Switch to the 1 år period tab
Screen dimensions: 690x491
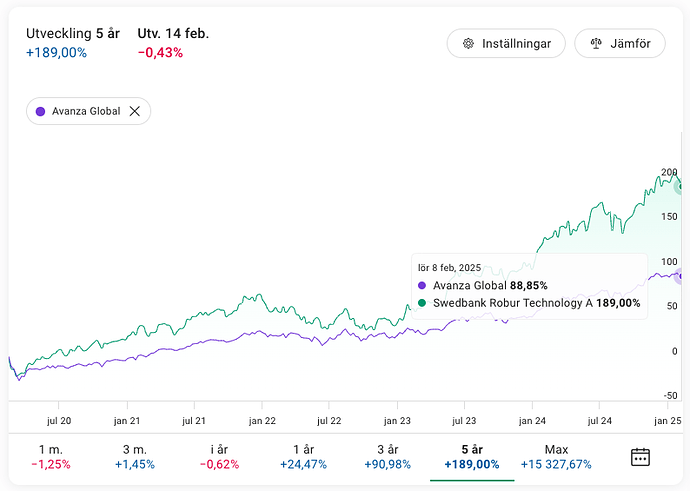point(304,457)
